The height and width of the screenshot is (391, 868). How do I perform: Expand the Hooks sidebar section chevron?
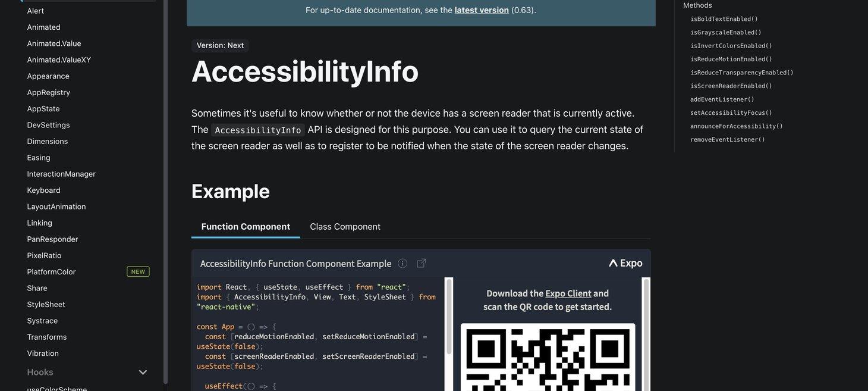click(143, 373)
